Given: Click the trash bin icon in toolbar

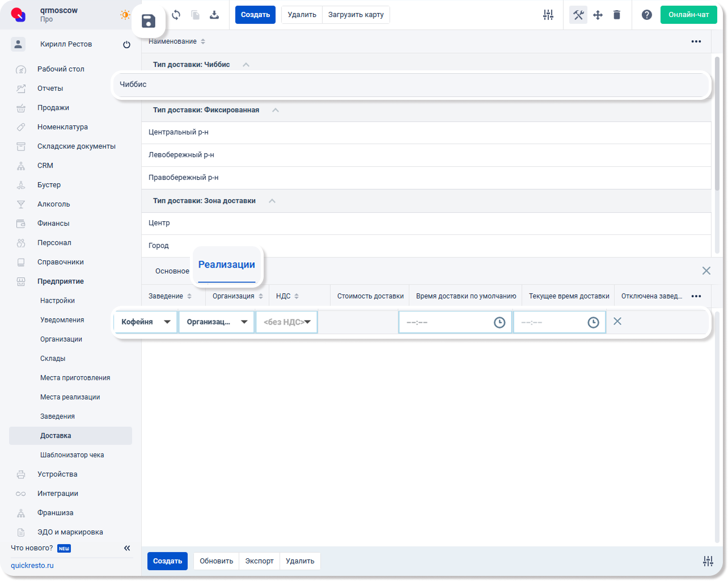Looking at the screenshot, I should [617, 15].
